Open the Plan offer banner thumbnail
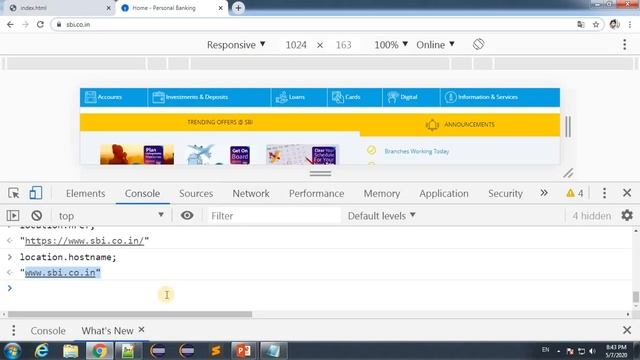This screenshot has height=360, width=640. (x=137, y=154)
